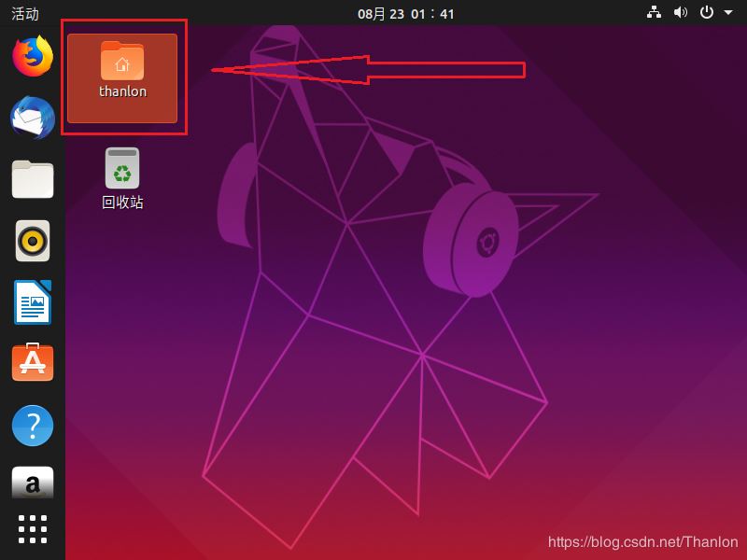Screen dimensions: 747x560
Task: Click the power icon in top bar
Action: coord(707,13)
